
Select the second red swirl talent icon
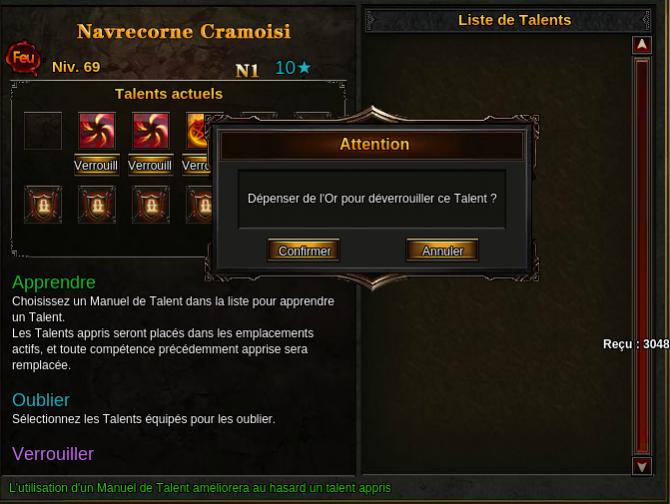pyautogui.click(x=151, y=131)
